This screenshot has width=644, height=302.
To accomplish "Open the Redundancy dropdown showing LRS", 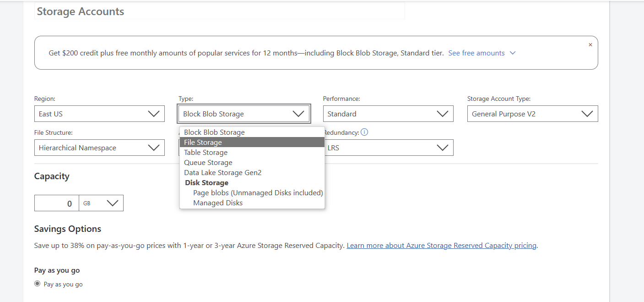I will pyautogui.click(x=388, y=148).
